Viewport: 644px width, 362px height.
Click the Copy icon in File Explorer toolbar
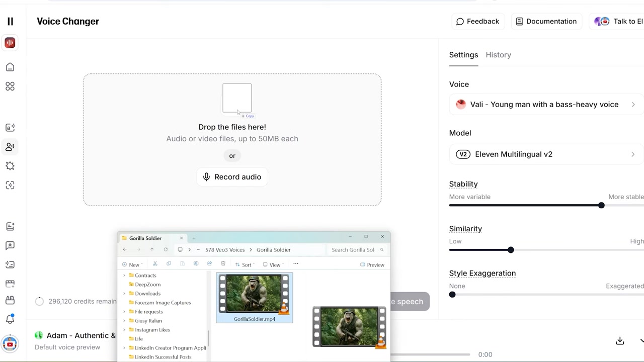169,264
